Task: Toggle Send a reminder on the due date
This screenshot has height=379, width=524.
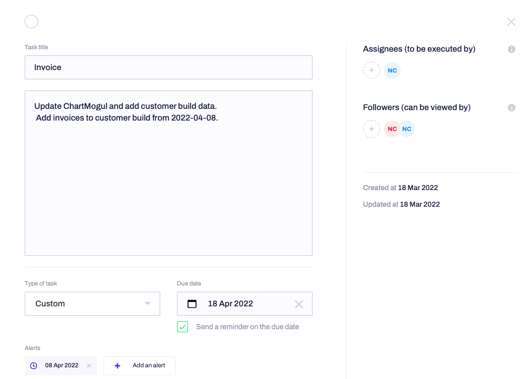Action: coord(182,327)
